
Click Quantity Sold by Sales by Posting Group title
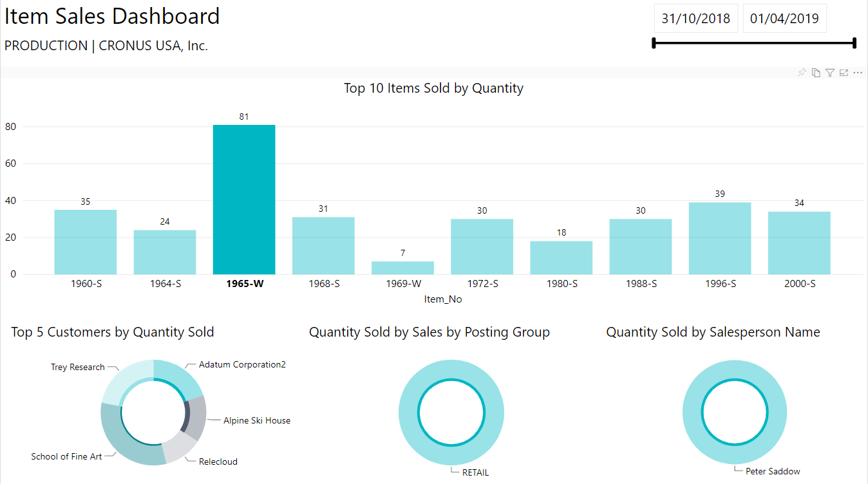[x=429, y=332]
